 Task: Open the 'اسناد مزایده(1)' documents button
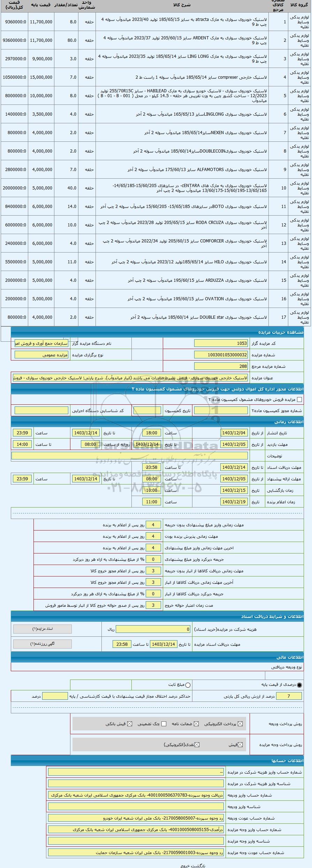[43, 629]
